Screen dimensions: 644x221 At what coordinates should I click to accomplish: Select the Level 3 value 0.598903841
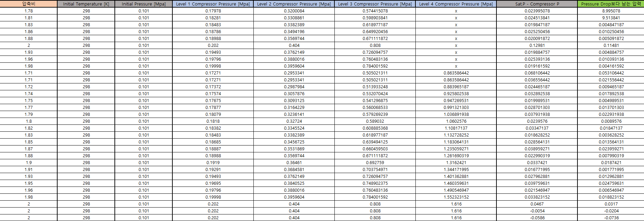click(375, 18)
